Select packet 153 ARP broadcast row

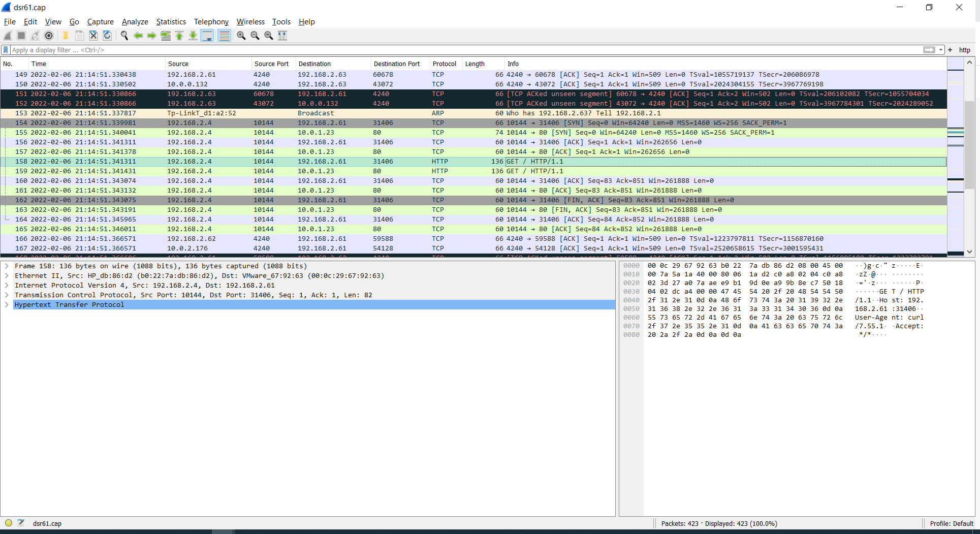coord(473,113)
